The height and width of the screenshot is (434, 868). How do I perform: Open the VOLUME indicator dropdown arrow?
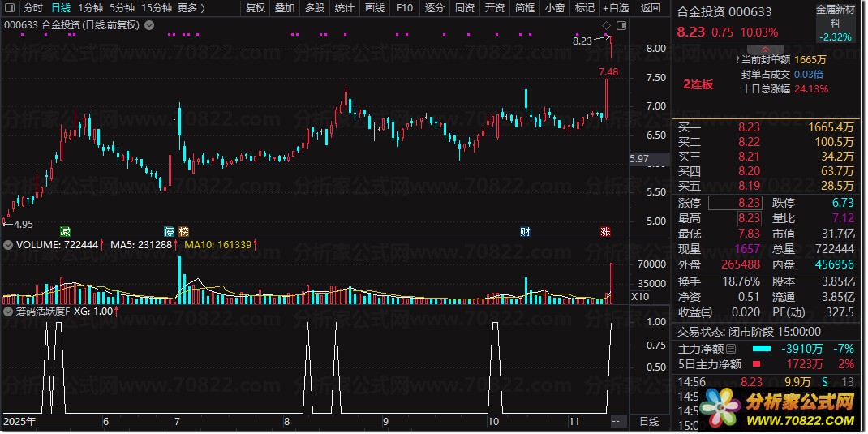(8, 243)
